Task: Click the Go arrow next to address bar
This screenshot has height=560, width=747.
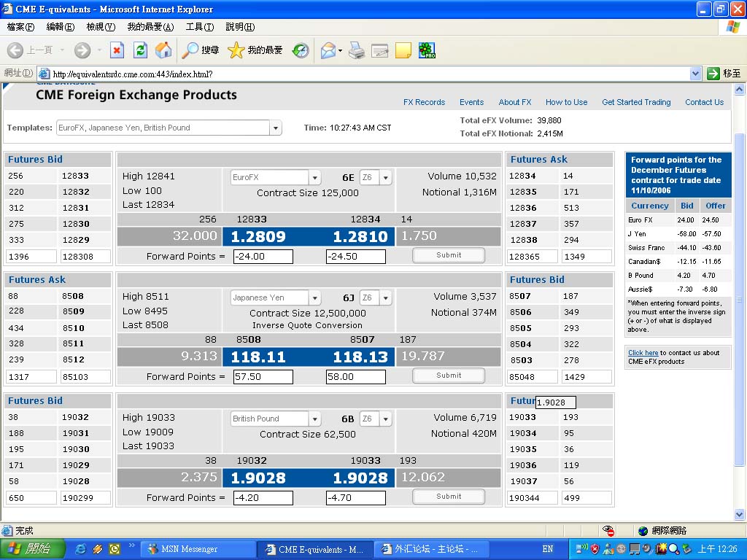Action: [x=713, y=74]
